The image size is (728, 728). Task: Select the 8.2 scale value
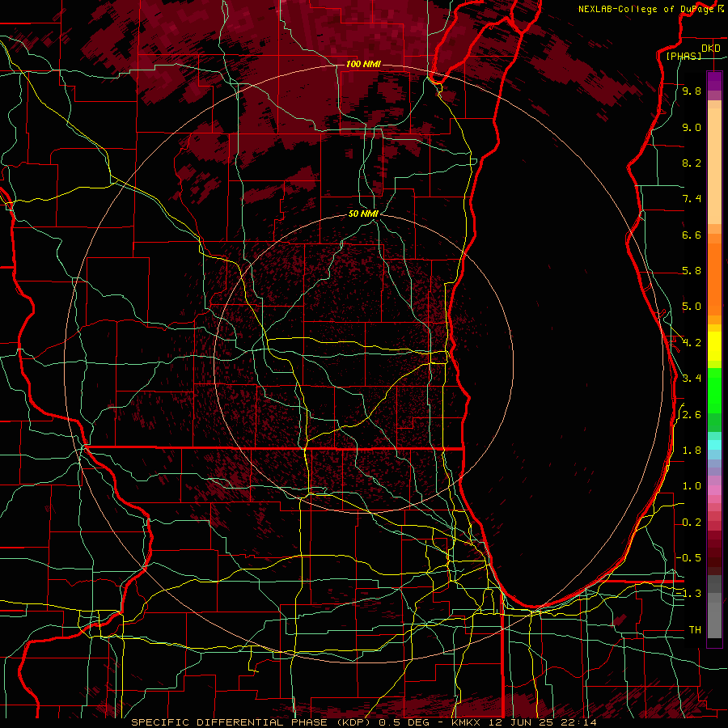pyautogui.click(x=692, y=163)
